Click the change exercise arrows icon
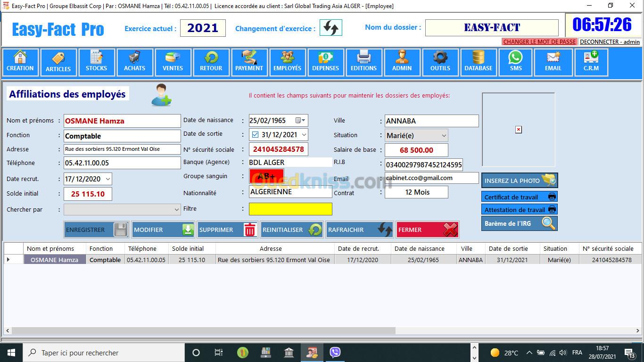 [x=330, y=28]
